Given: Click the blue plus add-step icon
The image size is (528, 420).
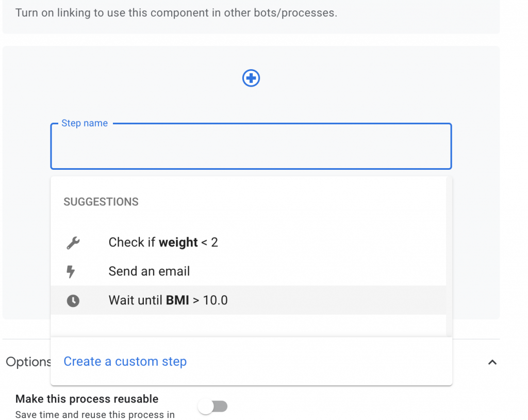Looking at the screenshot, I should pyautogui.click(x=251, y=78).
